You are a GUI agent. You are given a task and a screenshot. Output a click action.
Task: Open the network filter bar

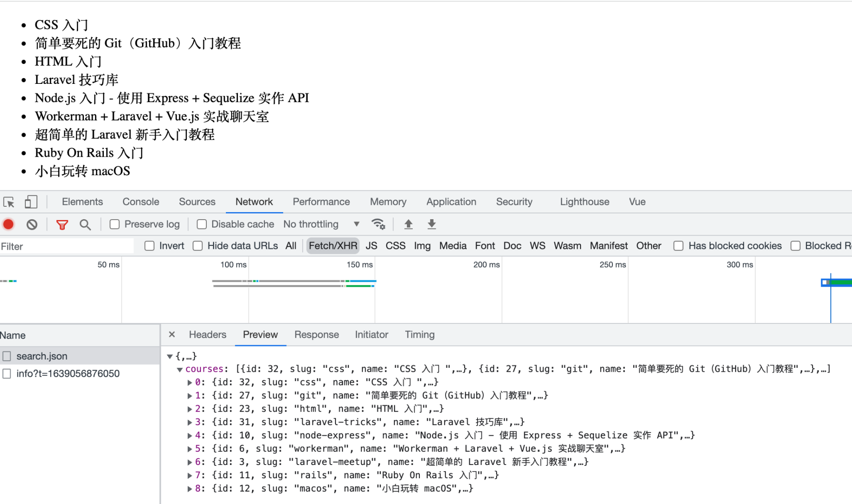pyautogui.click(x=62, y=224)
